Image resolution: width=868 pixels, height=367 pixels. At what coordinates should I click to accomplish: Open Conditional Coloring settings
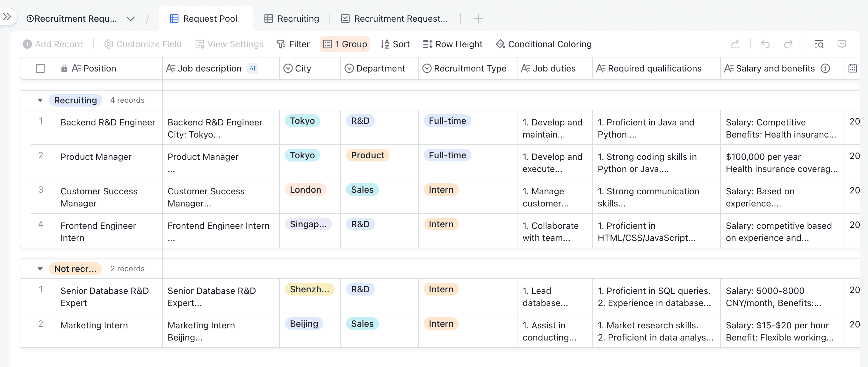(x=544, y=44)
